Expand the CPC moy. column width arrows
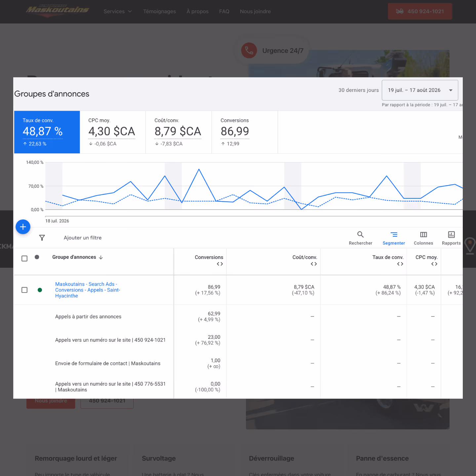476x476 pixels. [x=434, y=264]
